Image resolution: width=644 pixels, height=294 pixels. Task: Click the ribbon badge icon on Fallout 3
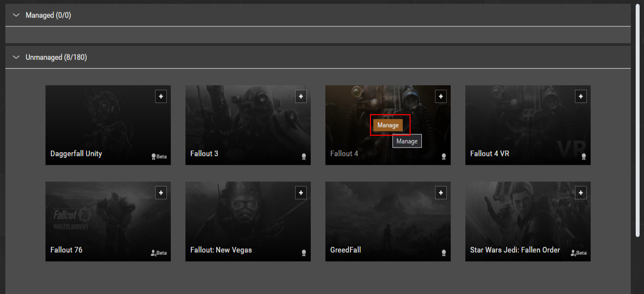(x=304, y=157)
